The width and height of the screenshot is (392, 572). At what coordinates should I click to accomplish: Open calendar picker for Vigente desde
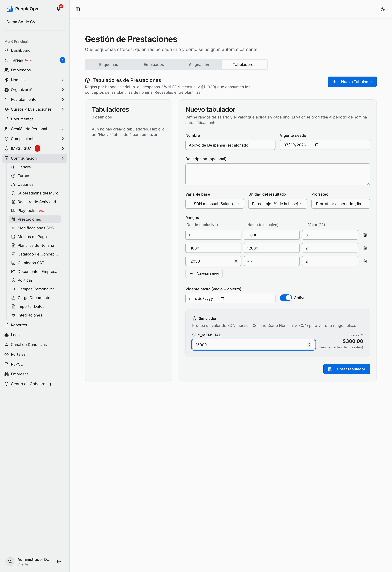click(x=317, y=145)
